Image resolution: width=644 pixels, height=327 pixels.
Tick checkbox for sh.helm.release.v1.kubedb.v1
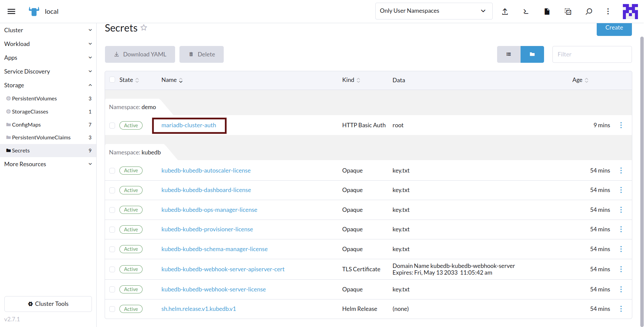point(112,309)
